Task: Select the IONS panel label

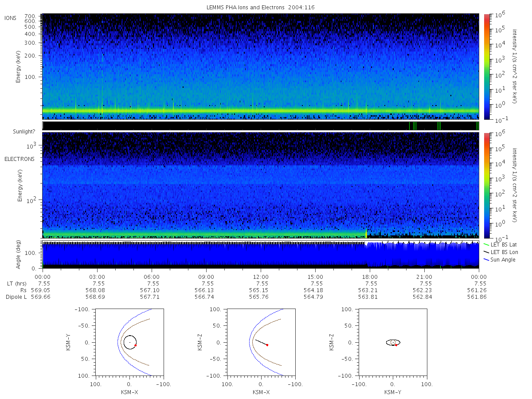Action: click(11, 18)
